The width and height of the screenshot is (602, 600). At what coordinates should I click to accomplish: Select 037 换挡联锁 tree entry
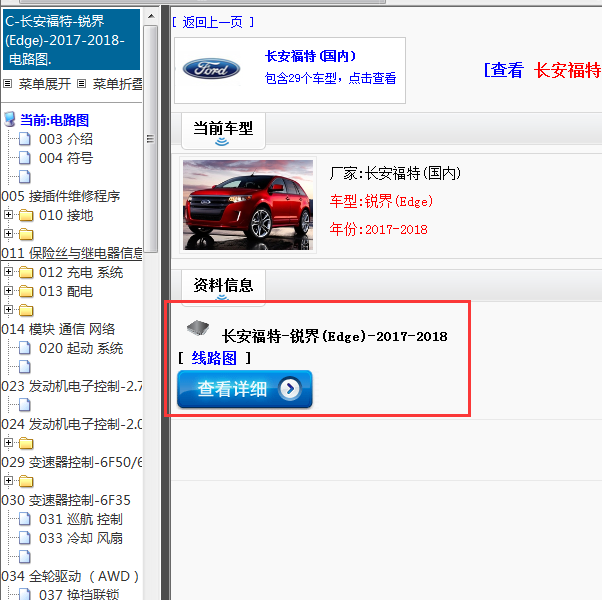point(79,594)
